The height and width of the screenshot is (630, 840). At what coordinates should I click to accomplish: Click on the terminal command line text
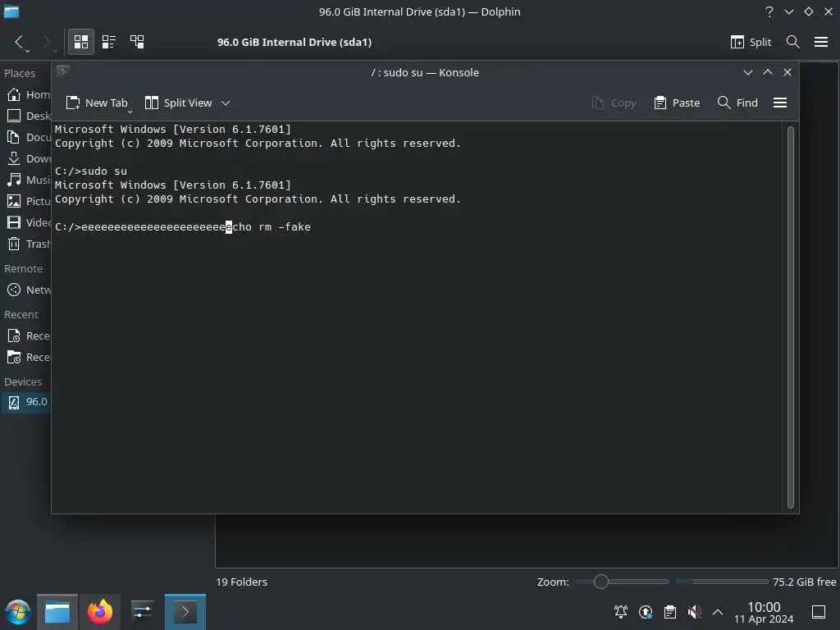pyautogui.click(x=183, y=226)
